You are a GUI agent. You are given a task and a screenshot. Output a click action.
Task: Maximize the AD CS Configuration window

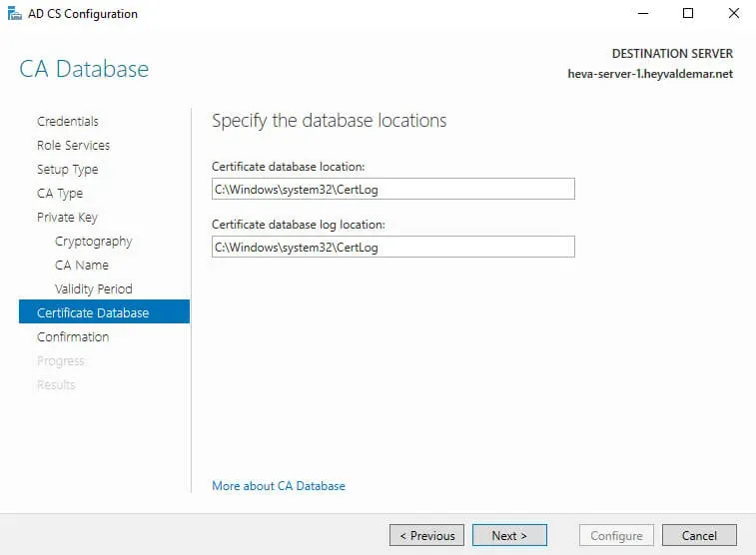point(688,14)
